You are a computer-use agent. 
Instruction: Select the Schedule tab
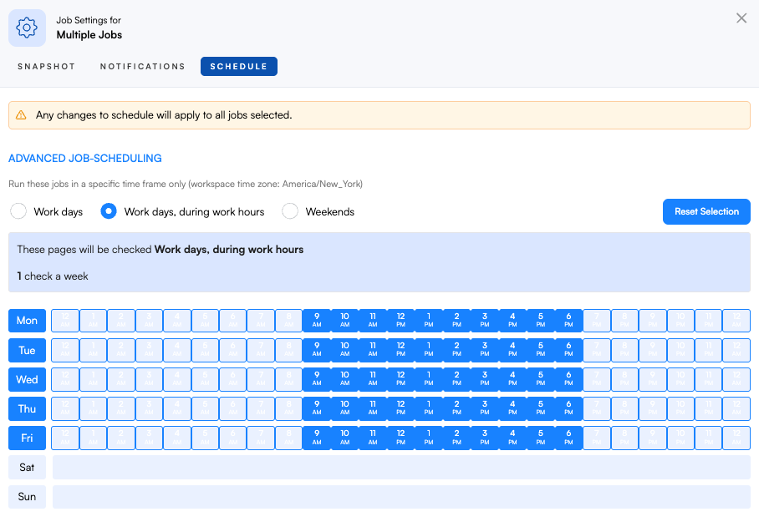pos(238,67)
